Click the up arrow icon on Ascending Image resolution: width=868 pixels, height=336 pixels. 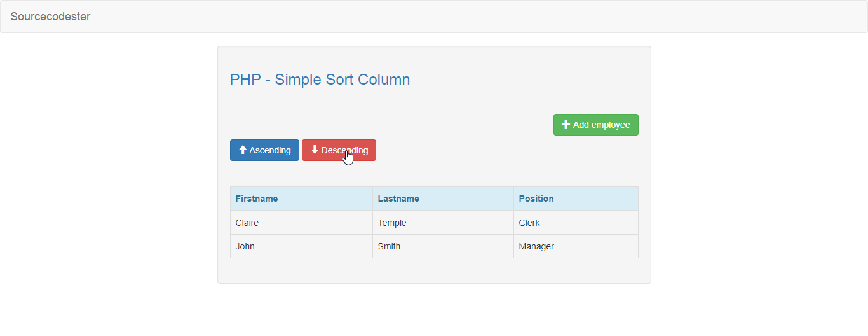[x=243, y=150]
